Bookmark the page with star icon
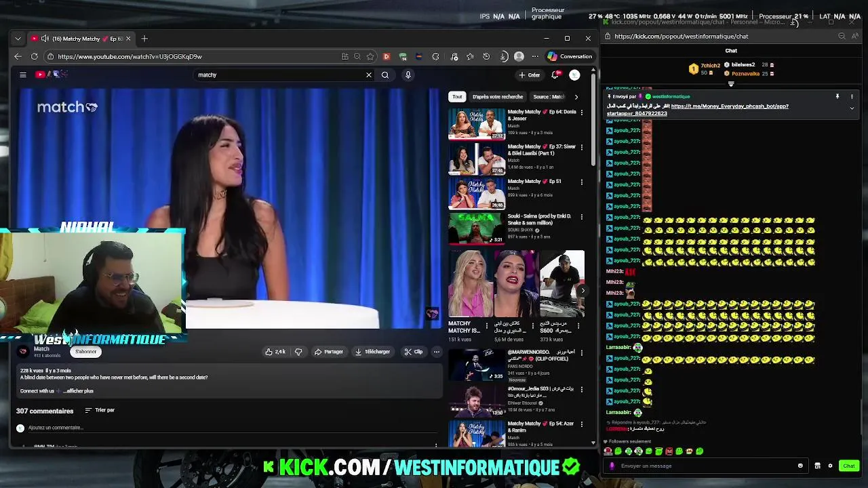This screenshot has width=868, height=488. [370, 56]
